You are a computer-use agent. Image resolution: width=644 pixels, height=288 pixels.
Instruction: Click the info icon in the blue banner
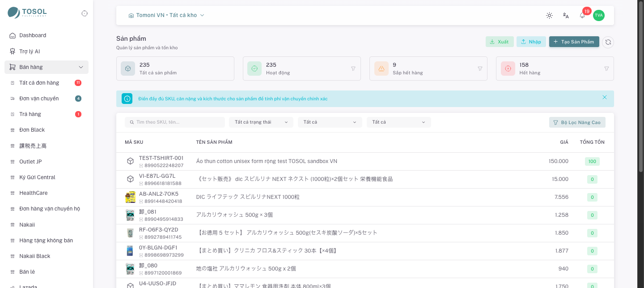[x=127, y=99]
